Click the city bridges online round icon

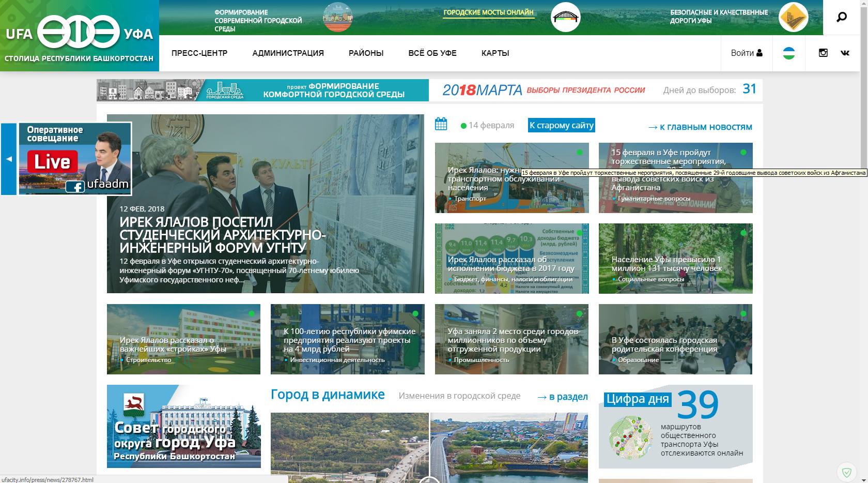[x=565, y=17]
